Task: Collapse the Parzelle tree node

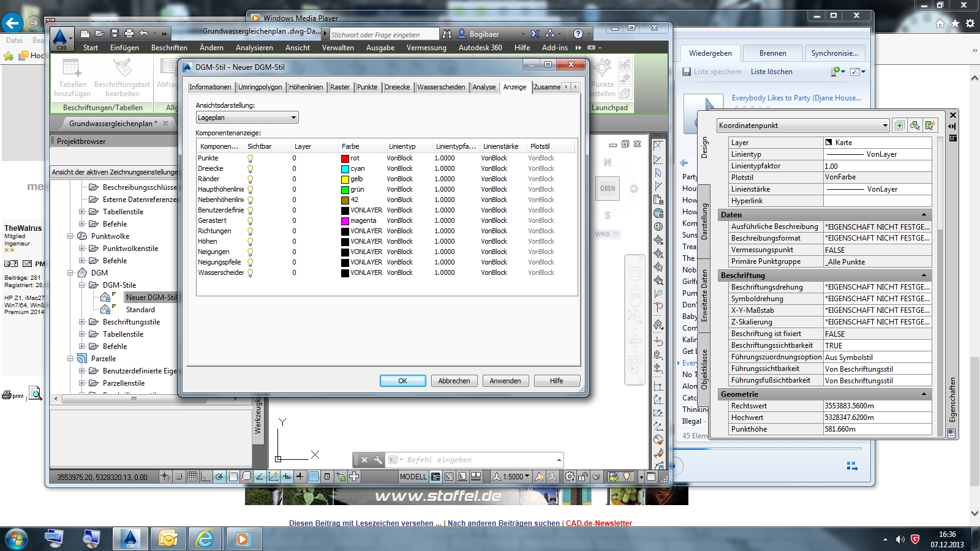Action: [x=70, y=359]
